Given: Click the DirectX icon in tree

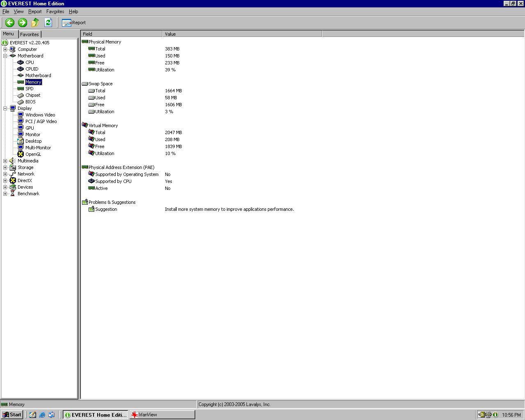Looking at the screenshot, I should click(13, 180).
